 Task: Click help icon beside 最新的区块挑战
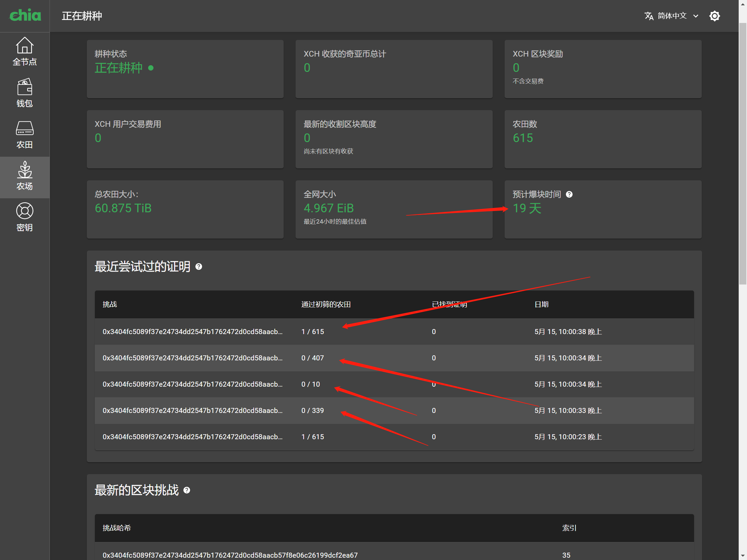point(187,490)
